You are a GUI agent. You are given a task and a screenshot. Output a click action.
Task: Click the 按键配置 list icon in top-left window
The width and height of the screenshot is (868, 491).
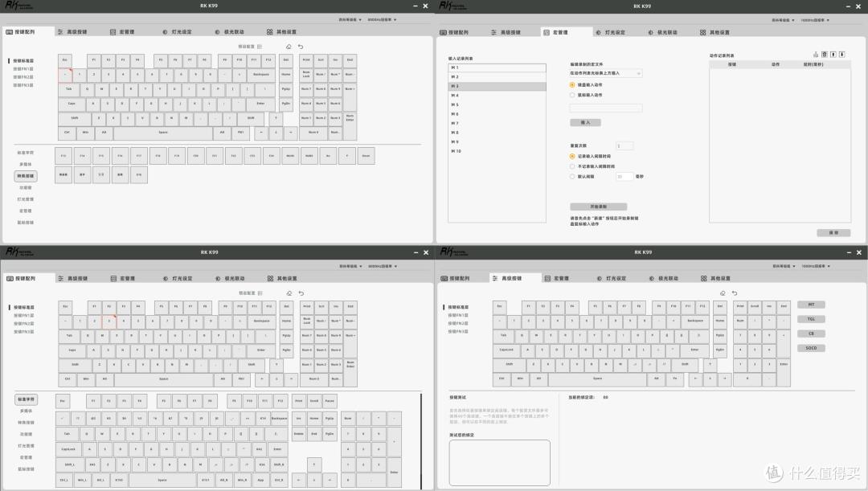pos(260,47)
